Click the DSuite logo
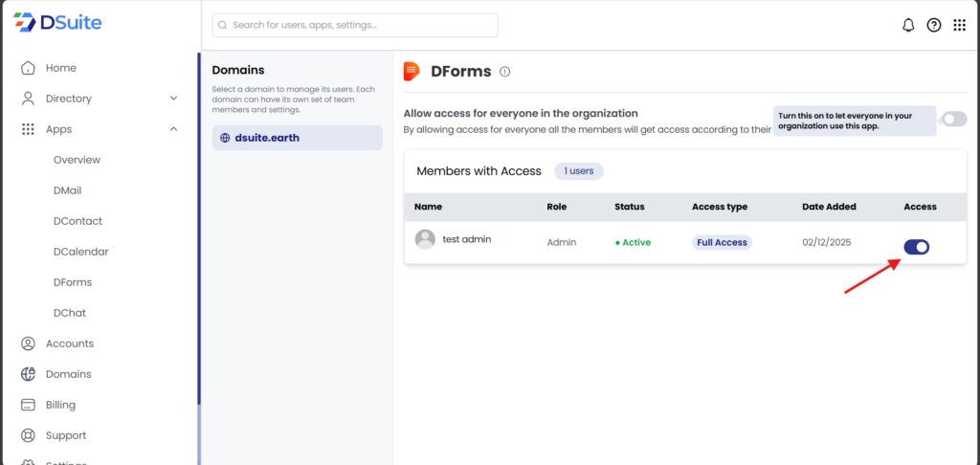The height and width of the screenshot is (465, 980). (x=57, y=22)
